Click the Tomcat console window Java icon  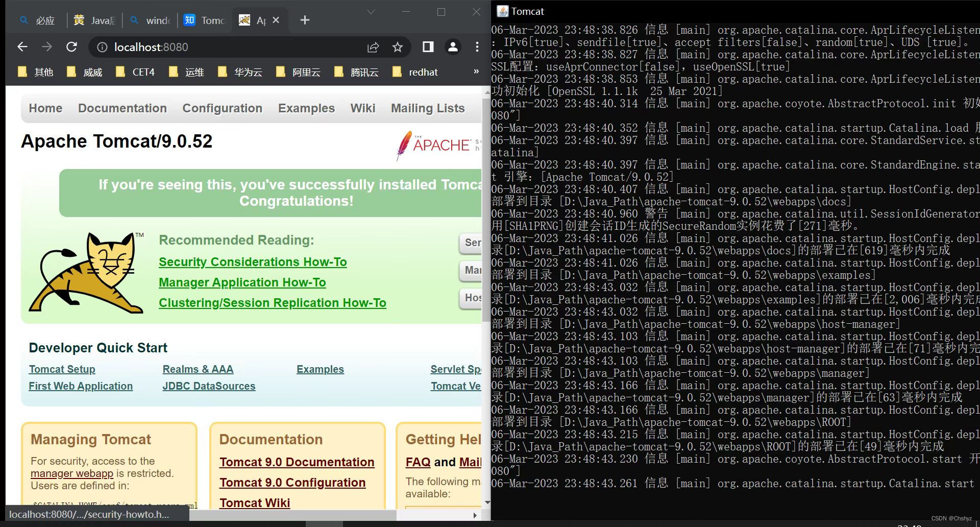(x=502, y=11)
